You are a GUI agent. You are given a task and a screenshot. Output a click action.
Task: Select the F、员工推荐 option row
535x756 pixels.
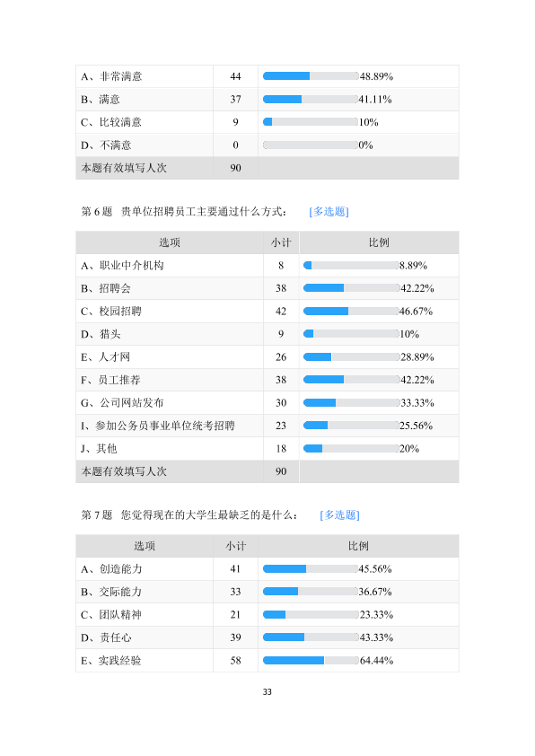[267, 380]
